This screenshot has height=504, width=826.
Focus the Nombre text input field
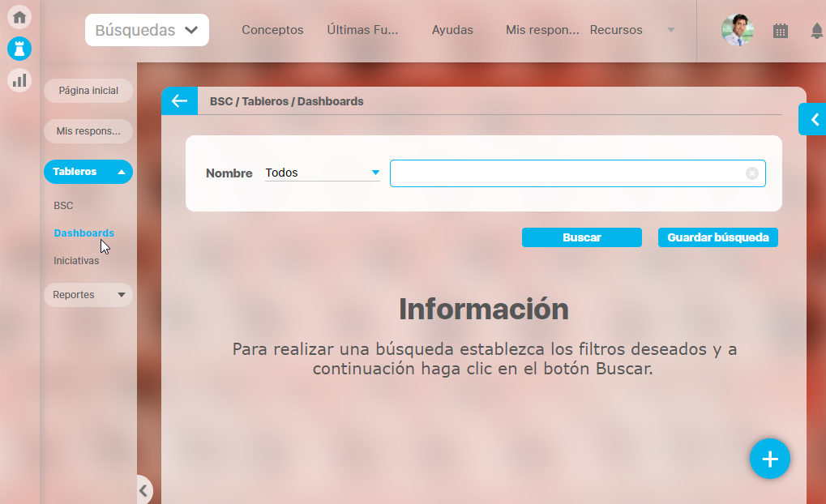577,173
